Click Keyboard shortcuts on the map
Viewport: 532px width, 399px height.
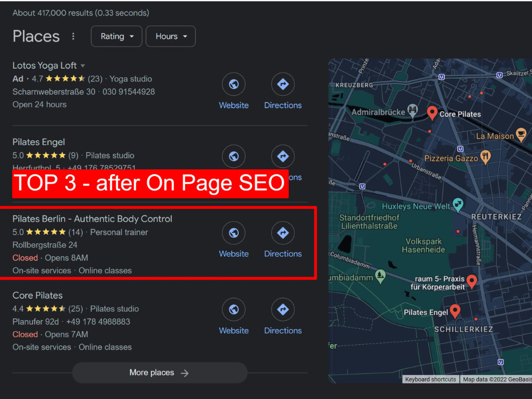430,379
